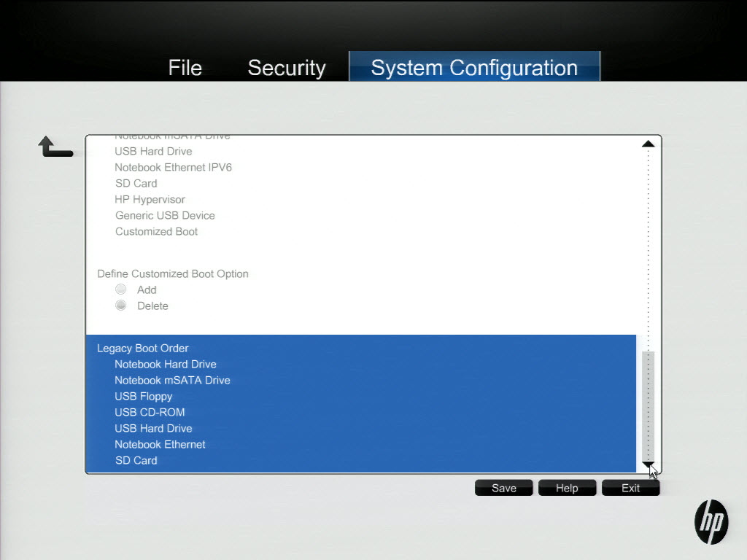Image resolution: width=747 pixels, height=560 pixels.
Task: Click the HP logo
Action: (711, 522)
